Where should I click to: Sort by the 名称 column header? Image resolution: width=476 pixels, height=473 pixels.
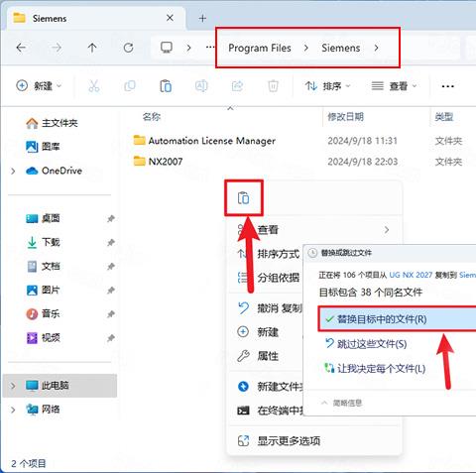(x=152, y=117)
